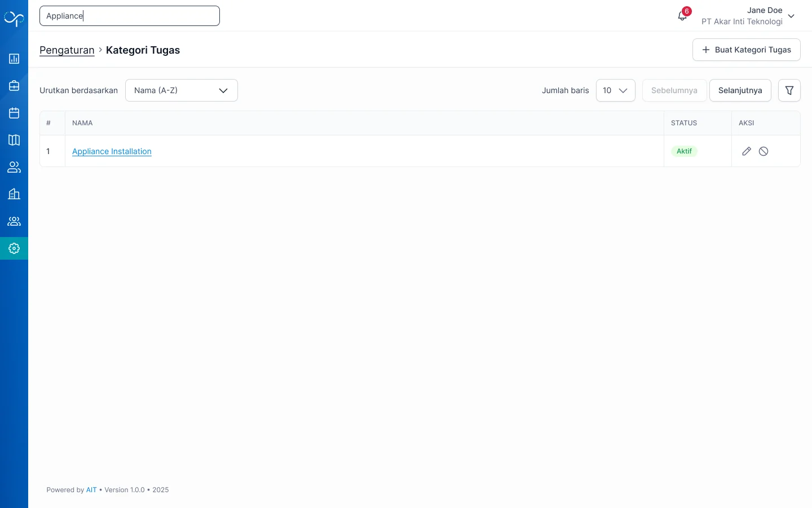Click the Buat Kategori Tugas button
The height and width of the screenshot is (508, 812).
[747, 50]
